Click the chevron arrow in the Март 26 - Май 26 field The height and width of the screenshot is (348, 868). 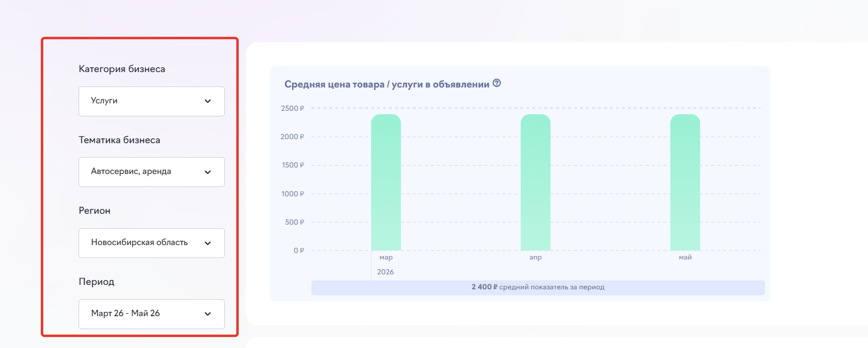coord(208,314)
